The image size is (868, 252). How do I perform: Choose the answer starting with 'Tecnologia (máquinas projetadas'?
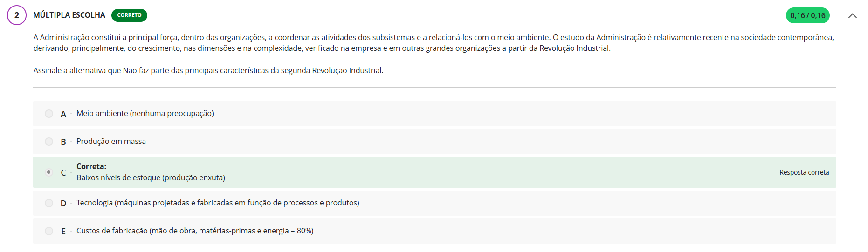[x=218, y=203]
